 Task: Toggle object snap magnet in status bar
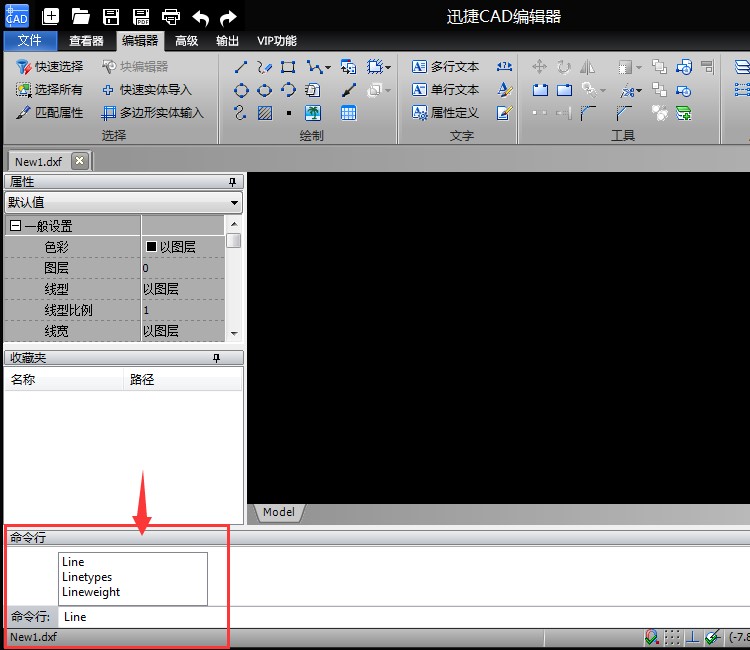652,637
